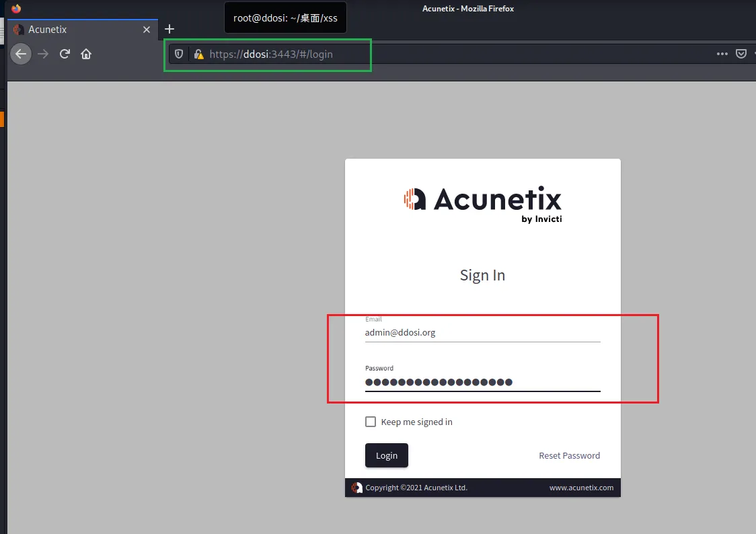The image size is (756, 534).
Task: Enable Keep me signed in checkbox
Action: [x=371, y=422]
